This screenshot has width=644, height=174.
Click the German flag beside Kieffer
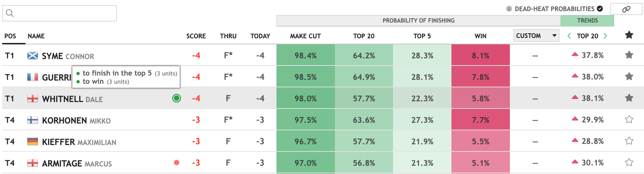point(33,141)
